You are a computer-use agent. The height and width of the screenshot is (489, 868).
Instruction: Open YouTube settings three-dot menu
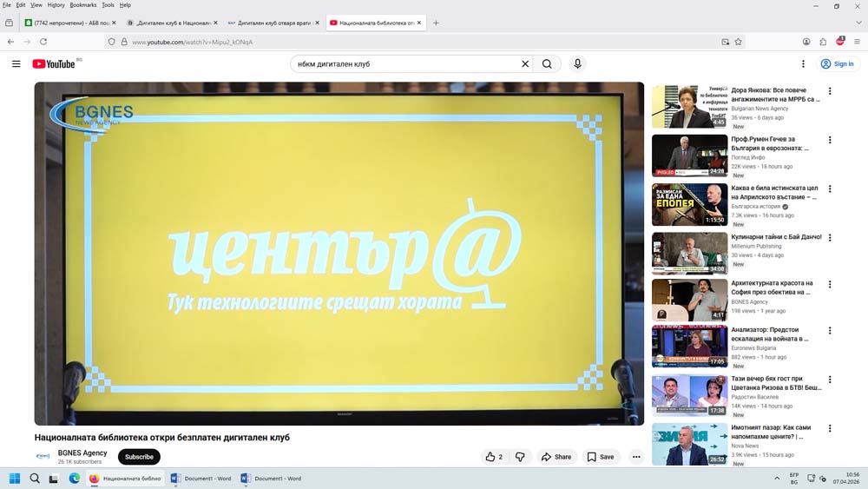pos(803,63)
